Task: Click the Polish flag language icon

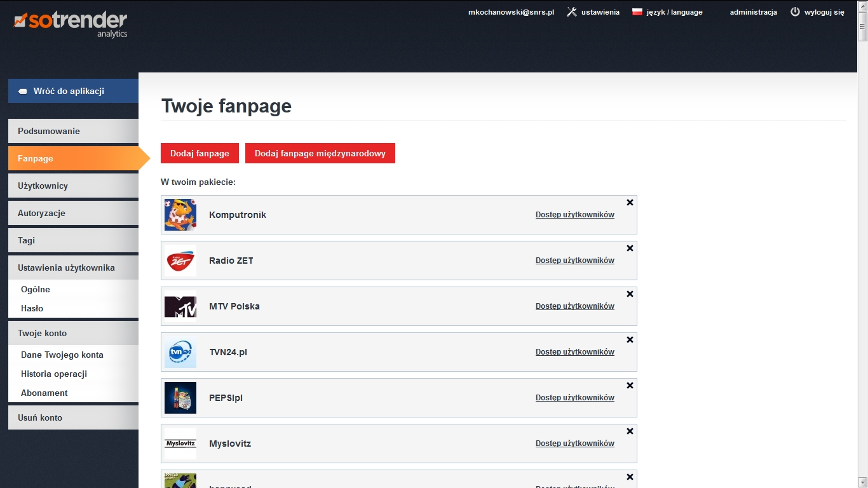Action: click(637, 12)
